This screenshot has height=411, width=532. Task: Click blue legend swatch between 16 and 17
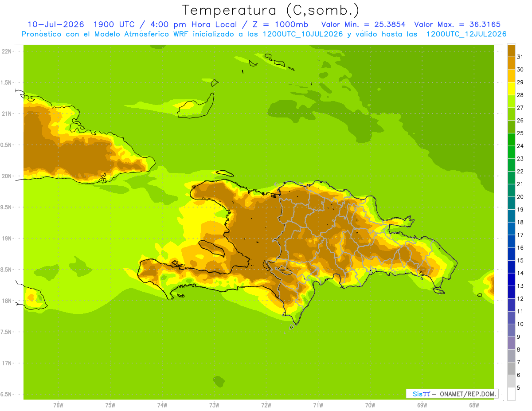coord(511,241)
